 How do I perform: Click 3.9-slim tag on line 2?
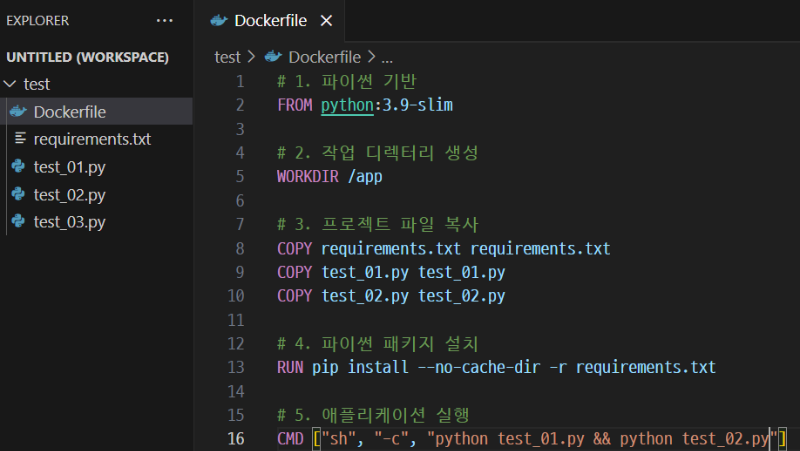(417, 105)
